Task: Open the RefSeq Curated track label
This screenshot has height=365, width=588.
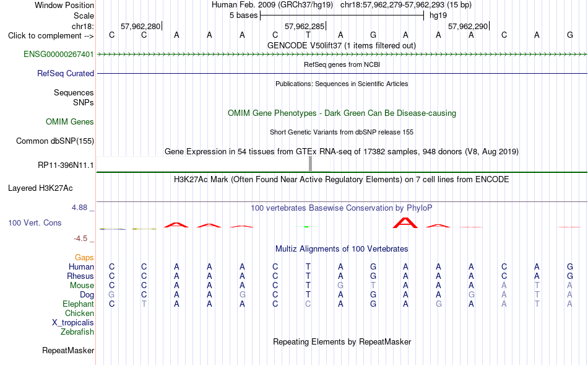Action: [65, 73]
